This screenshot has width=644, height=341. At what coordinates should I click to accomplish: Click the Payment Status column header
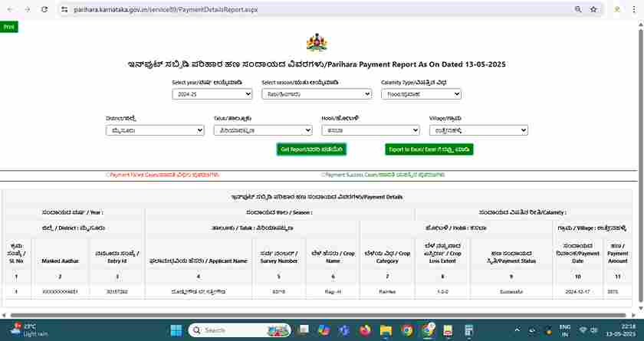pyautogui.click(x=511, y=257)
